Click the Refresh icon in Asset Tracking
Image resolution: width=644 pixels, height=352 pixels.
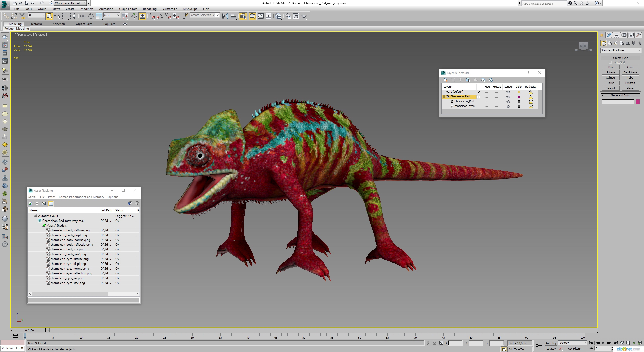coord(30,204)
